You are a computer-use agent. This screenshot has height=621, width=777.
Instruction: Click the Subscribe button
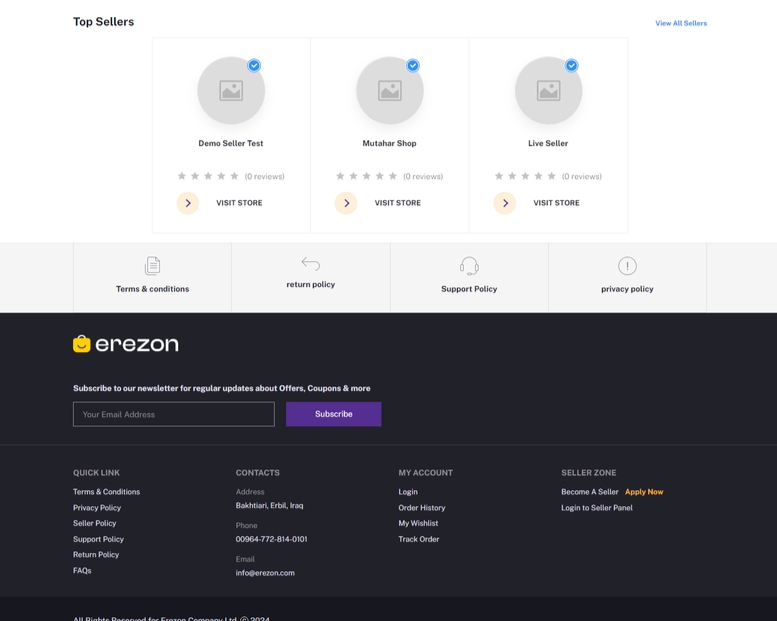pos(333,414)
